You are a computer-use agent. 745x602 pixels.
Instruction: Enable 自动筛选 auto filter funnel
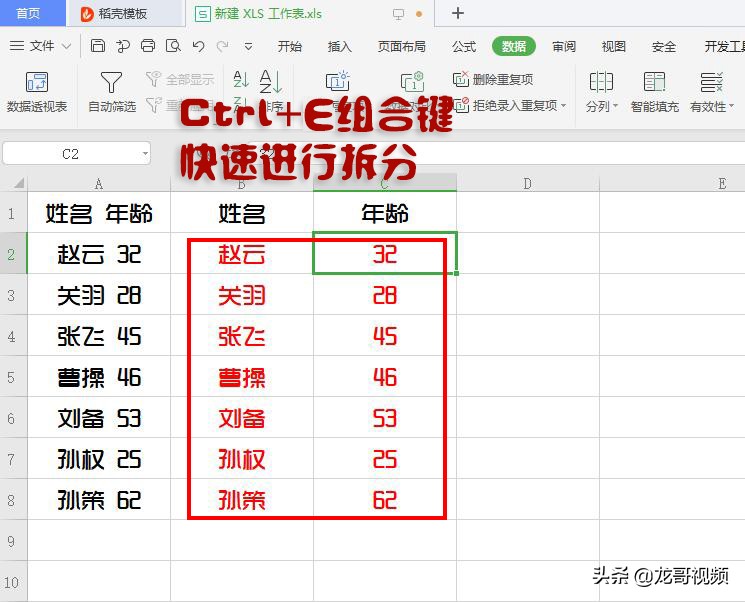[112, 92]
